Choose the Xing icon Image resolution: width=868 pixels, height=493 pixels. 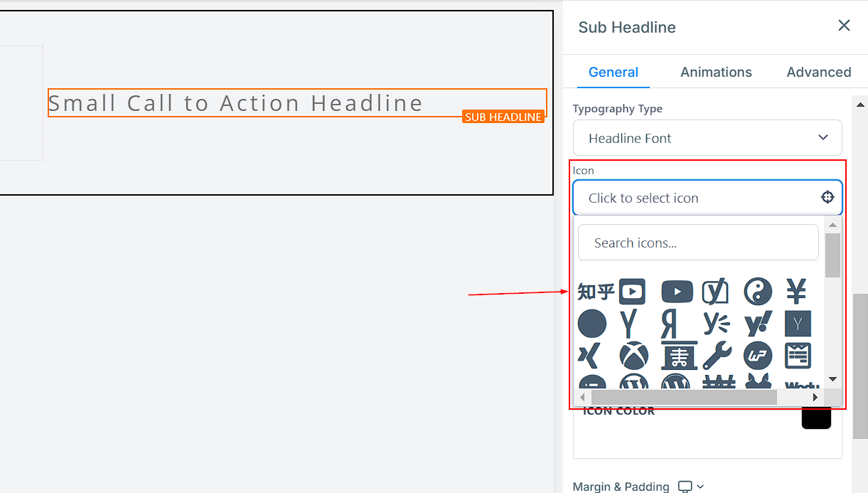tap(589, 355)
